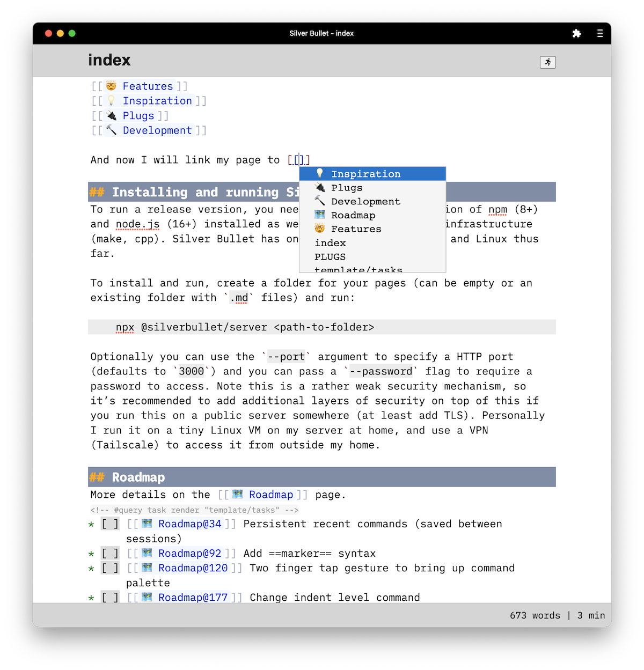Click the --password inline code text
Image resolution: width=644 pixels, height=670 pixels.
point(381,371)
